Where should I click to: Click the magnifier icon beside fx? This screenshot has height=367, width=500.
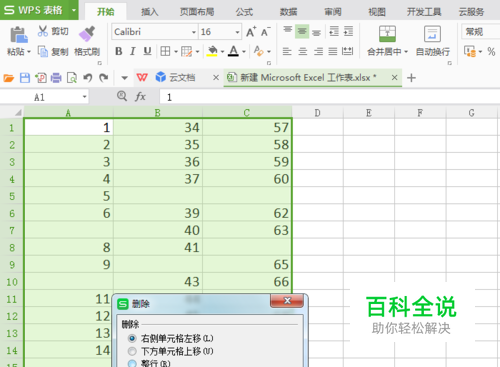(122, 96)
